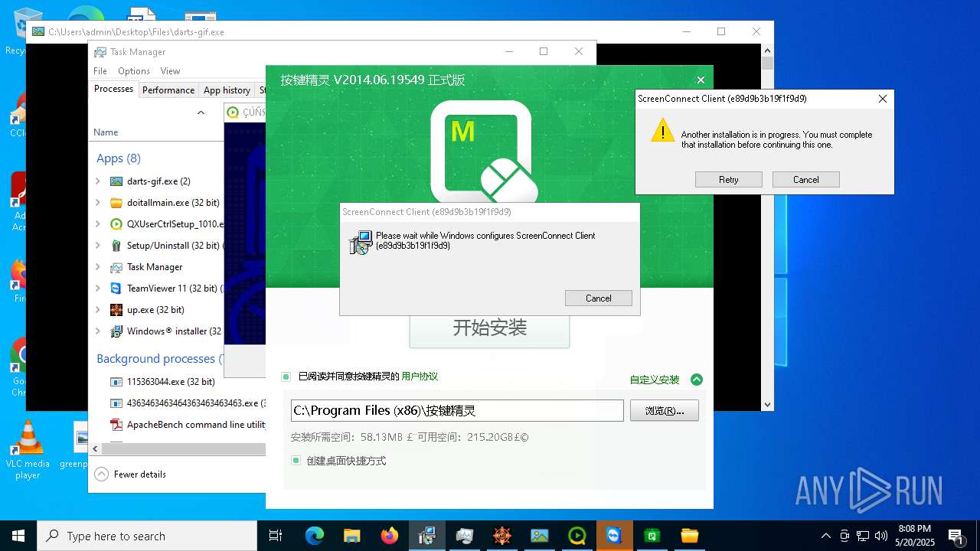The width and height of the screenshot is (980, 551).
Task: Switch to Windows Installer taskbar item
Action: click(x=427, y=536)
